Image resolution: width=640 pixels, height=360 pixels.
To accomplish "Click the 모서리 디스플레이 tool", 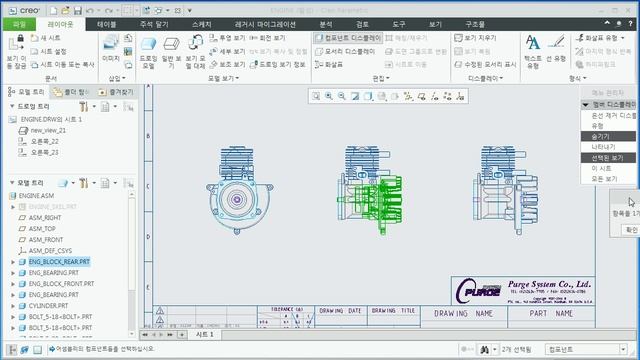I will [345, 51].
